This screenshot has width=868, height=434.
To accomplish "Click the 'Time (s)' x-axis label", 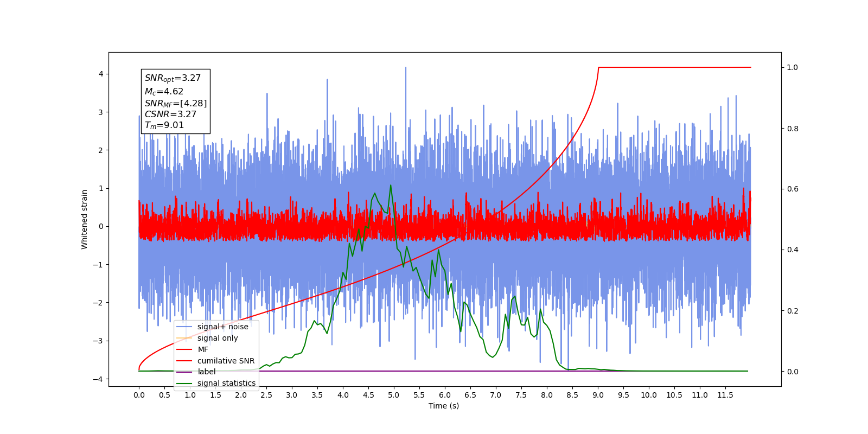I will (444, 406).
